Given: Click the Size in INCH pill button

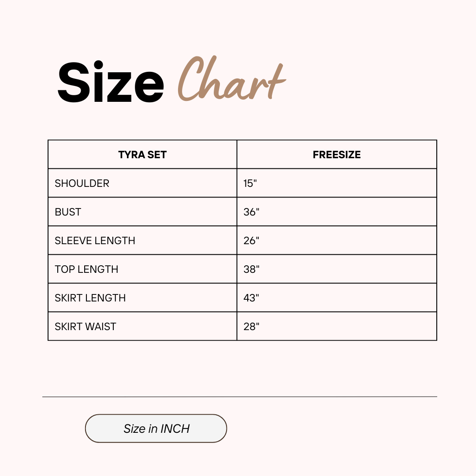Looking at the screenshot, I should [x=156, y=428].
